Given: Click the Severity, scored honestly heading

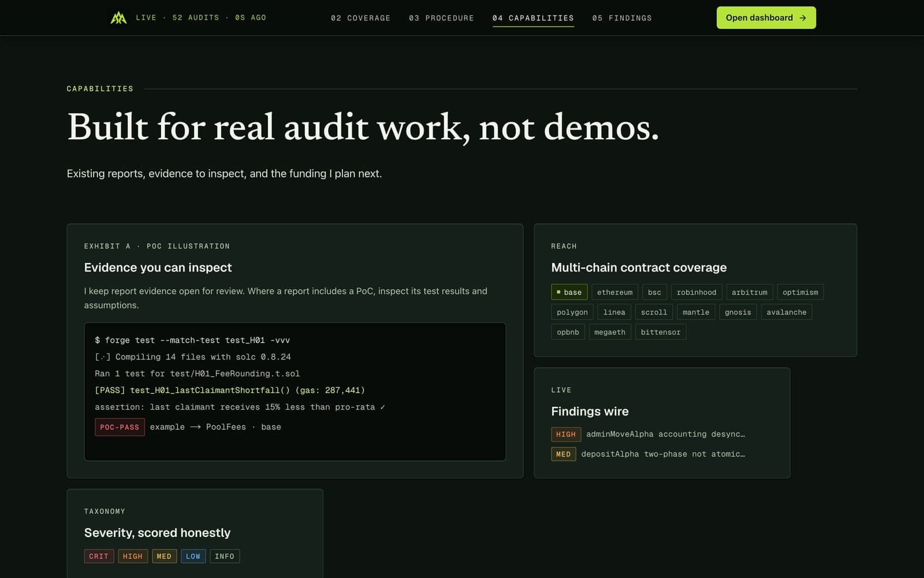Looking at the screenshot, I should [x=157, y=533].
